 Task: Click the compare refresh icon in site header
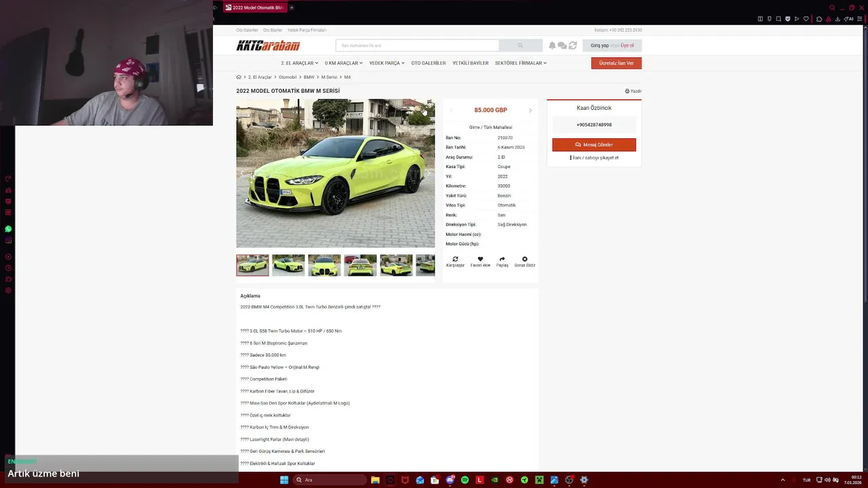pos(573,45)
